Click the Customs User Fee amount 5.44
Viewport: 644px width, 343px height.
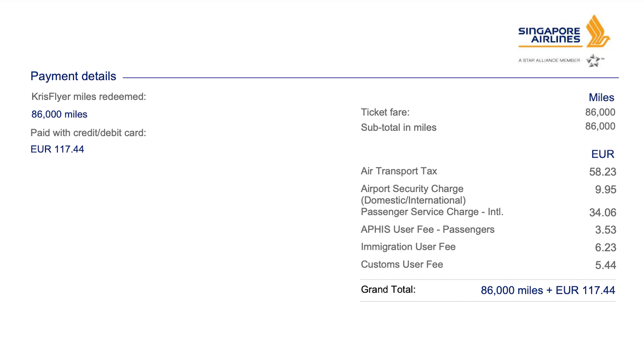point(605,265)
